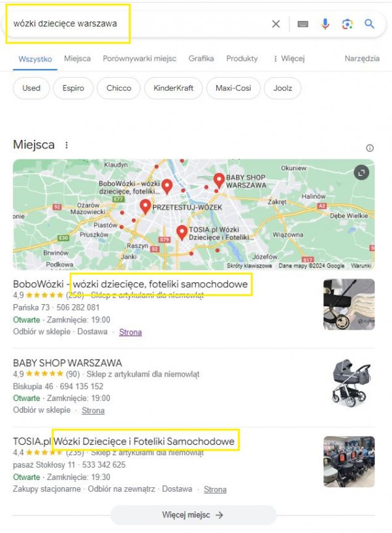The width and height of the screenshot is (392, 533).
Task: Open the Produkty tab
Action: [x=242, y=58]
